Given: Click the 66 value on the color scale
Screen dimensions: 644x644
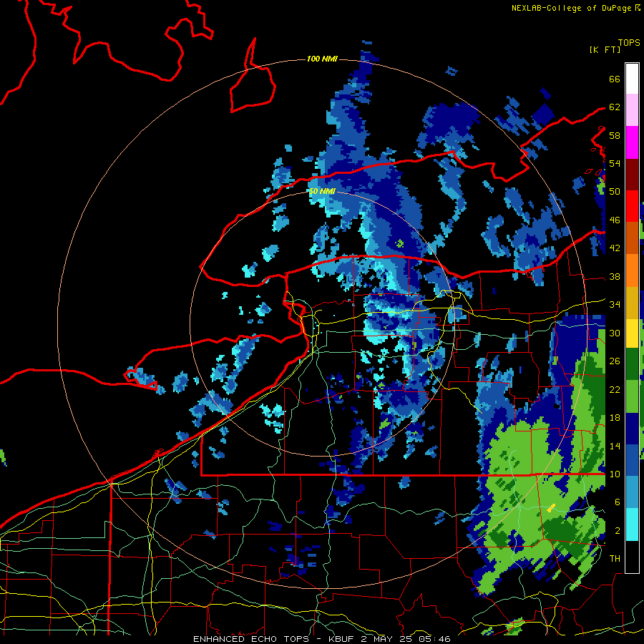Looking at the screenshot, I should [615, 79].
